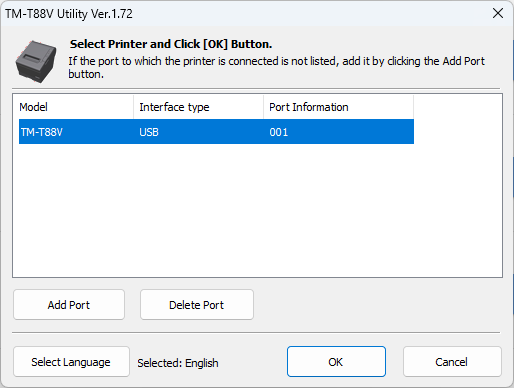Confirm printer selection with OK
This screenshot has height=388, width=514.
point(336,362)
